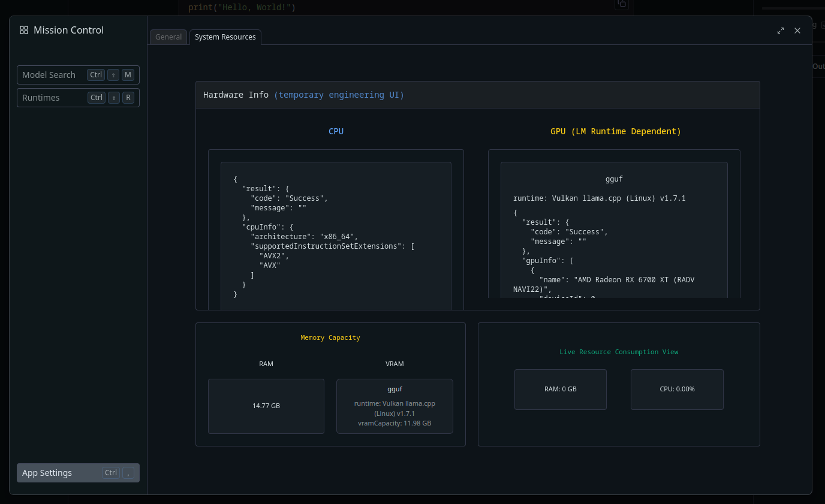Click the RAM: 0 GB consumption box
The image size is (825, 504).
click(560, 389)
